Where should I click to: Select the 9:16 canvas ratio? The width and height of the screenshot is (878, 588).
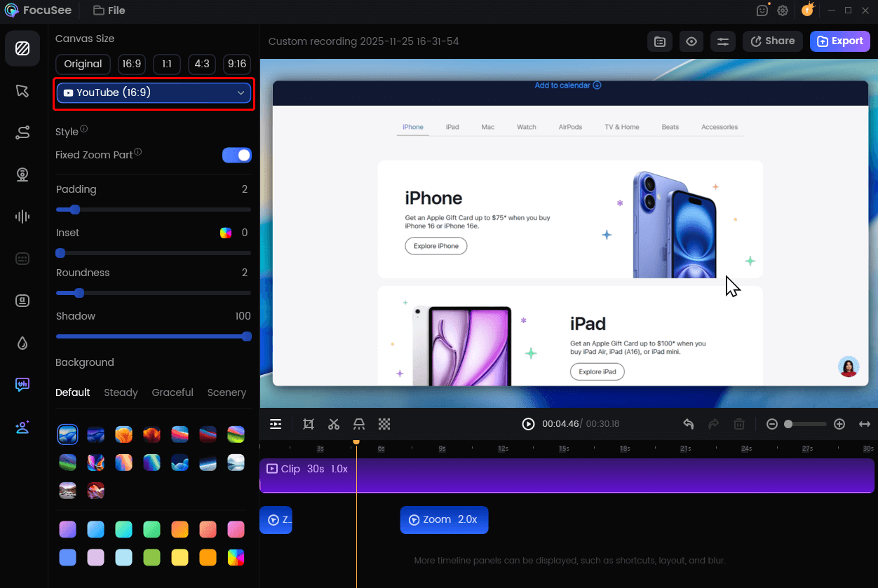pos(237,64)
